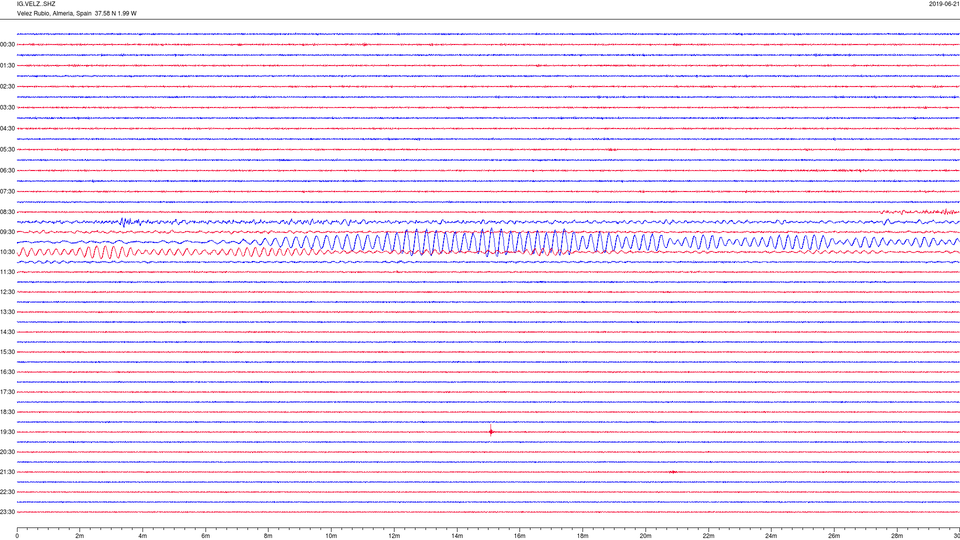Select the 06:30 trace label

pyautogui.click(x=7, y=171)
